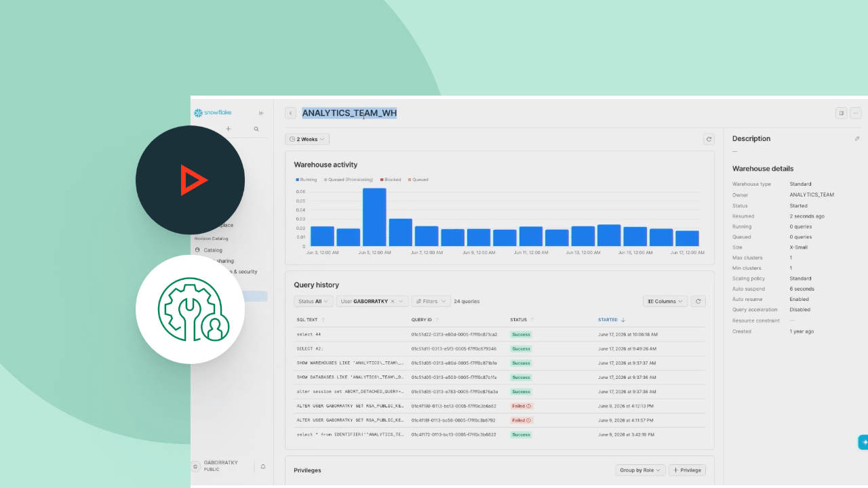This screenshot has height=488, width=868.
Task: Open the Status All filter dropdown
Action: click(313, 301)
